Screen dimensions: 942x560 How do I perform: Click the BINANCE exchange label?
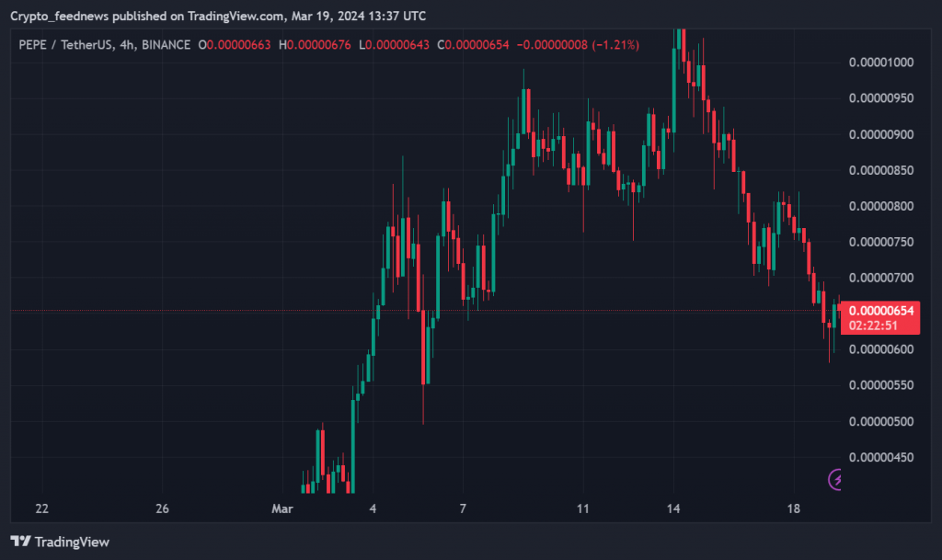pos(167,45)
